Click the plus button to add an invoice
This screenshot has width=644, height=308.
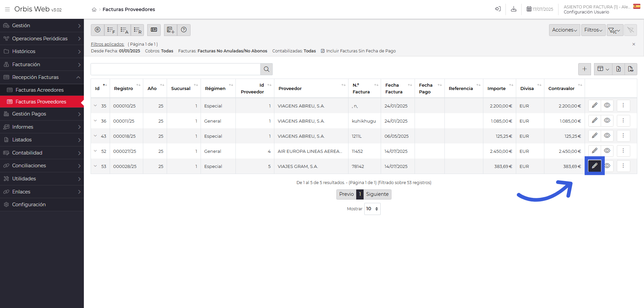(584, 69)
